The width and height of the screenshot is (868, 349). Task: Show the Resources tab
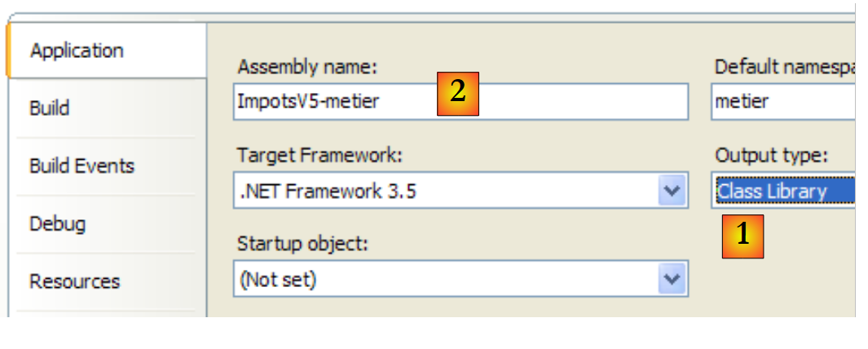click(74, 281)
